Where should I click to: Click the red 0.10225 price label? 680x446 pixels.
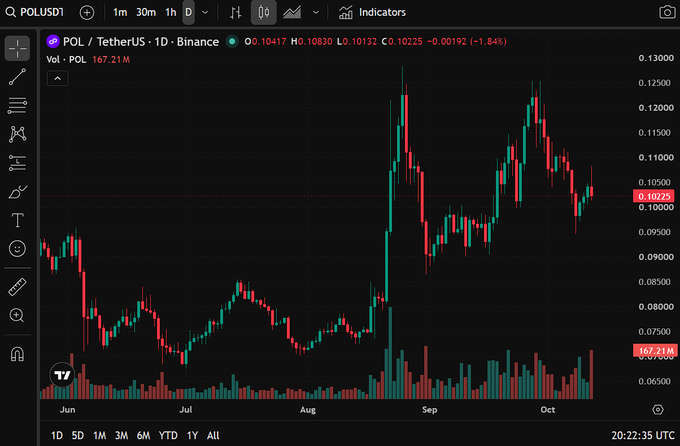click(x=654, y=196)
